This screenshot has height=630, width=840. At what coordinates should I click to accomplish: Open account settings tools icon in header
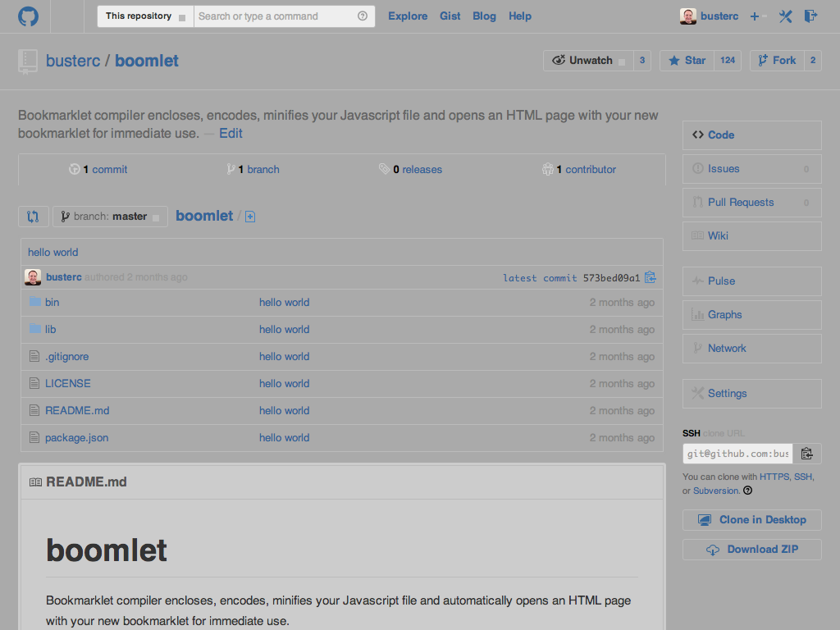785,16
